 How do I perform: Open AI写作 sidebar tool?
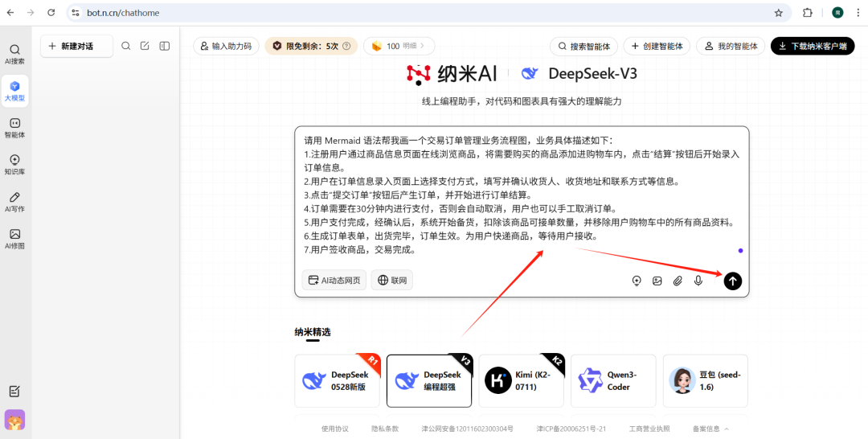(x=15, y=202)
